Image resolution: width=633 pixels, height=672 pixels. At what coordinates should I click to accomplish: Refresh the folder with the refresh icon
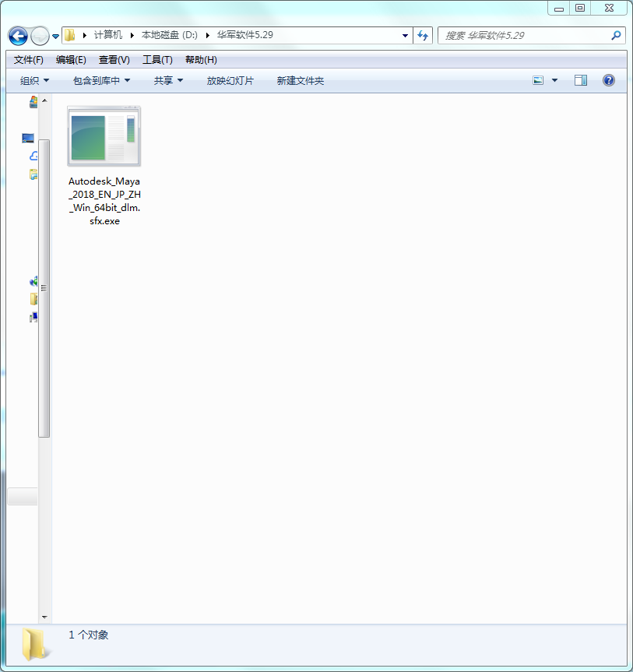423,36
